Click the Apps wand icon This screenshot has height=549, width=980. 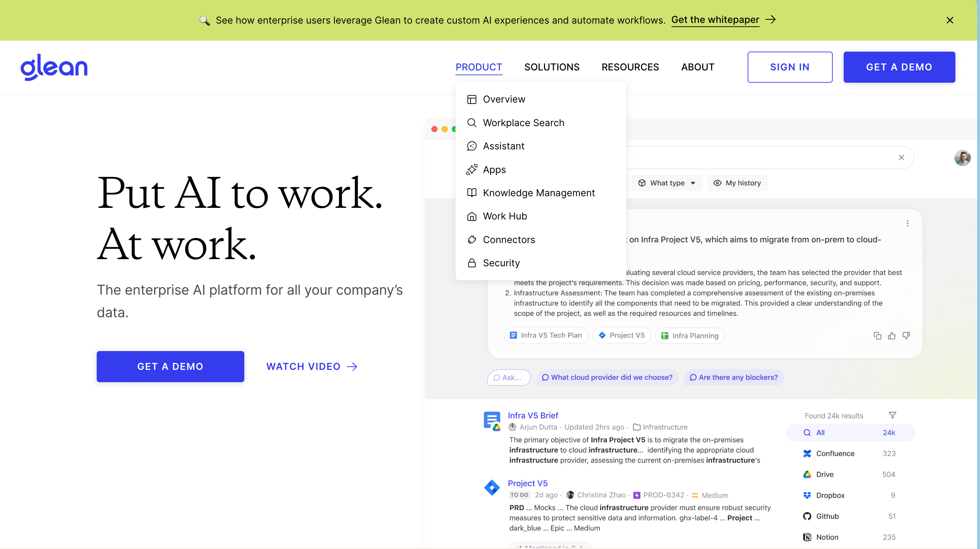click(x=472, y=170)
